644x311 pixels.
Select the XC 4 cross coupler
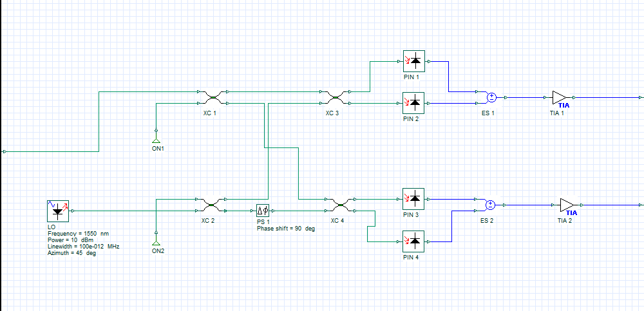pyautogui.click(x=339, y=206)
